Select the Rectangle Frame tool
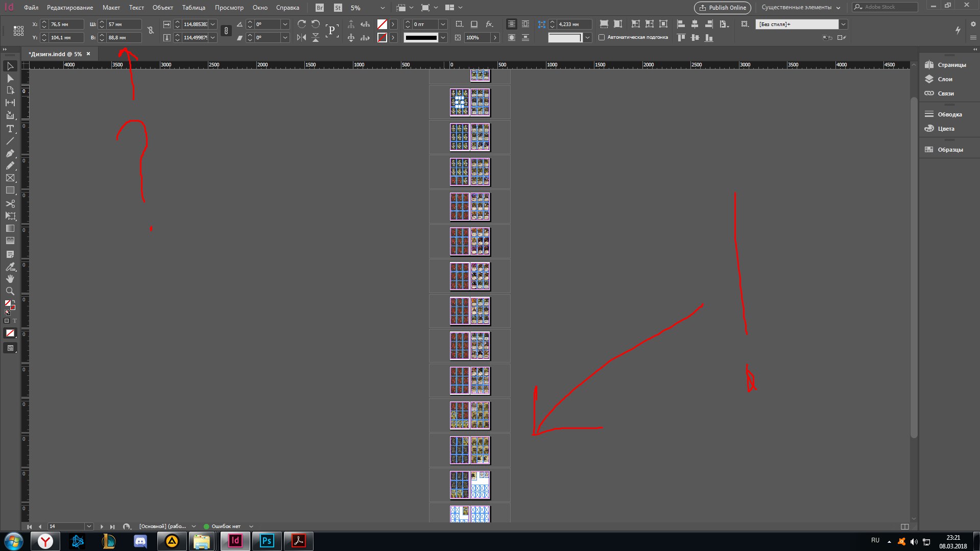The image size is (980, 551). click(x=10, y=178)
